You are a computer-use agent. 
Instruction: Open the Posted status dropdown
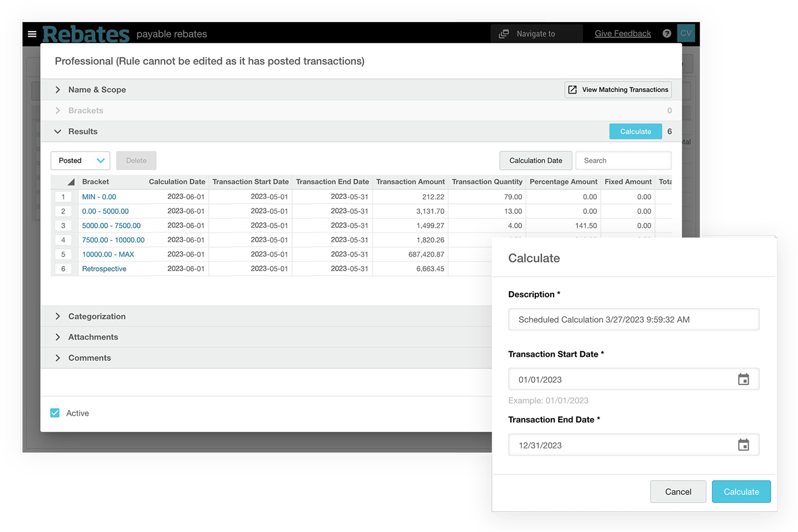pos(80,160)
